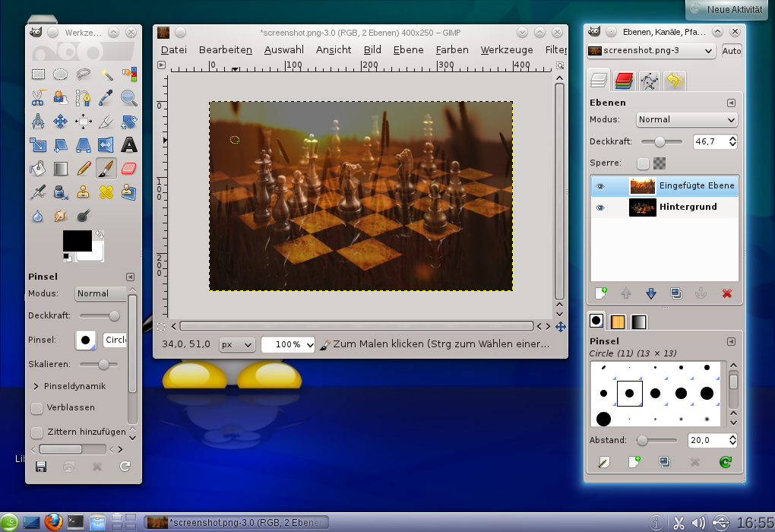Viewport: 775px width, 532px height.
Task: Select the Scissors Select tool
Action: pyautogui.click(x=38, y=98)
